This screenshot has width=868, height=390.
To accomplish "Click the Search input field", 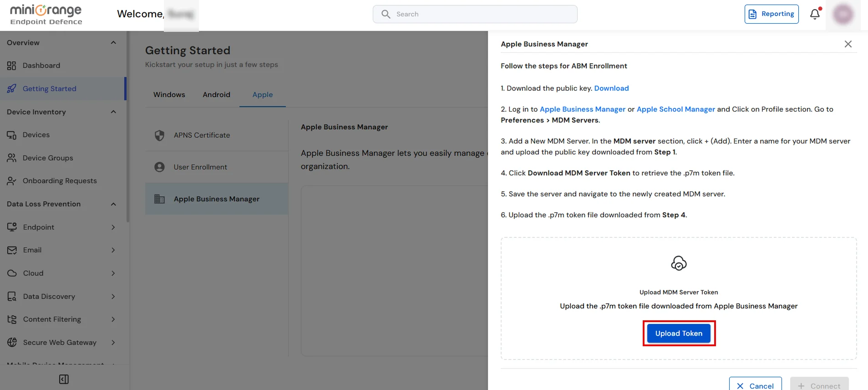I will 475,14.
